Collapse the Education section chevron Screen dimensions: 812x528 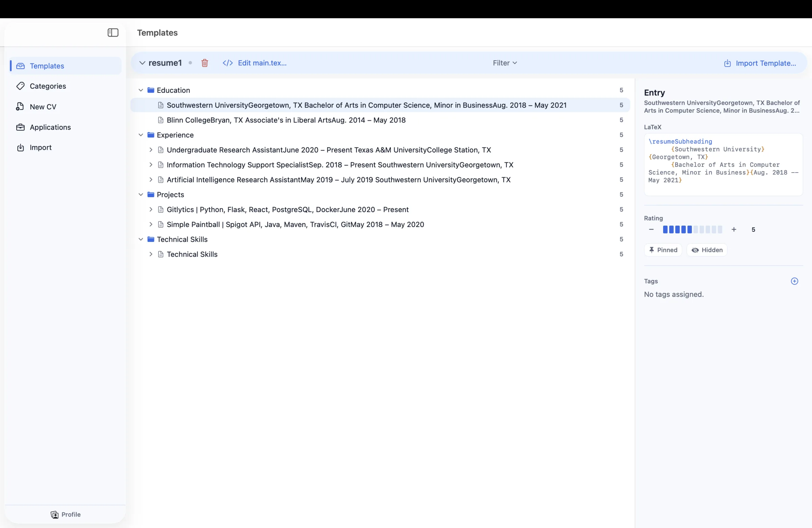(x=140, y=90)
